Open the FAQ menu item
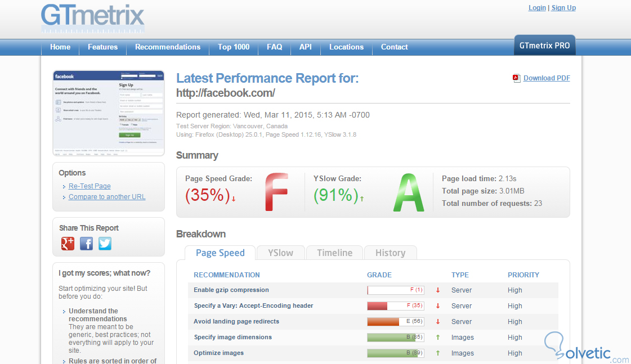Screen dimensions: 631x364 click(275, 47)
